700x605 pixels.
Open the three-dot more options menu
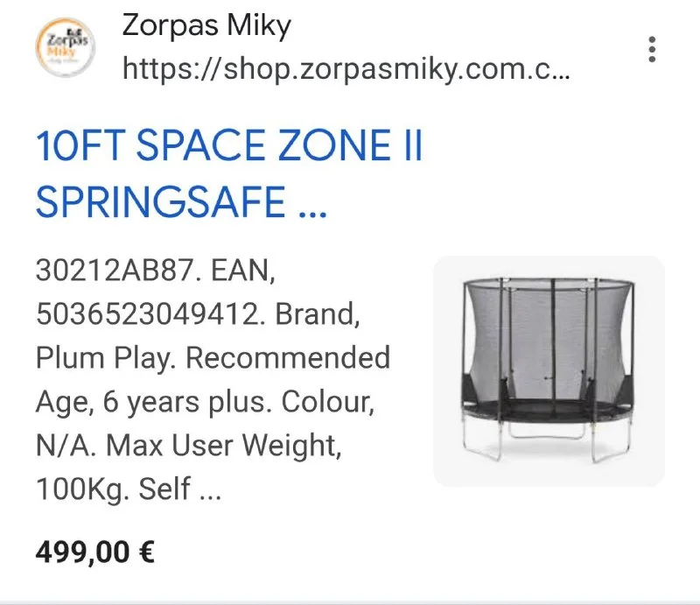652,49
